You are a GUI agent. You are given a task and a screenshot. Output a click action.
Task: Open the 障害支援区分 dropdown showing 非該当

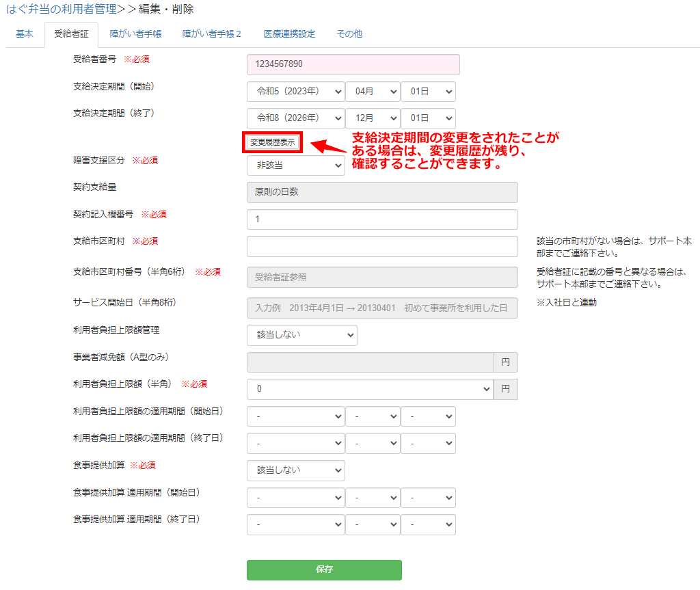point(295,165)
